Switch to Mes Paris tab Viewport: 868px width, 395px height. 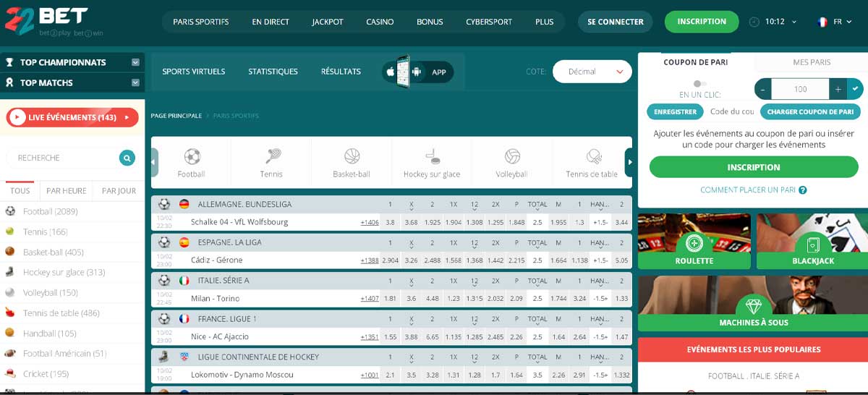point(812,62)
